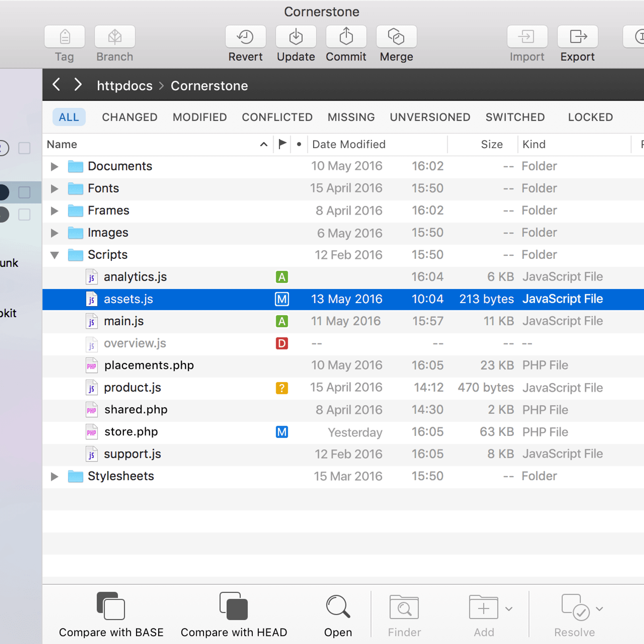Select the overview.js file row
Screen dimensions: 644x644
[x=343, y=343]
